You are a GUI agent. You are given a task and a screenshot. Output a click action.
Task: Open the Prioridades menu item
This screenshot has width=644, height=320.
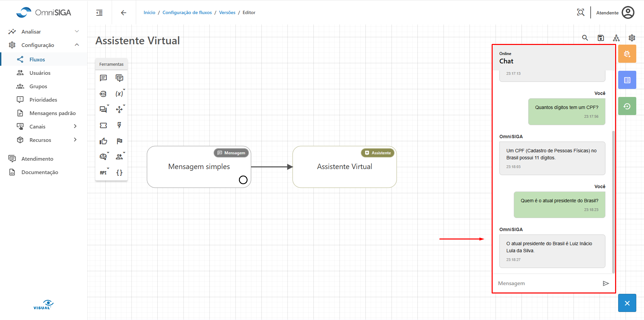[44, 100]
